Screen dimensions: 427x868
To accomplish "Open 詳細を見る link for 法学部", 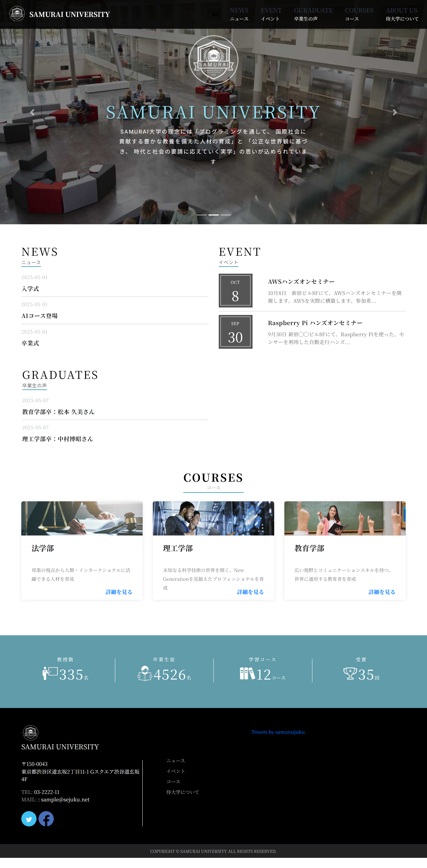I will pos(118,592).
